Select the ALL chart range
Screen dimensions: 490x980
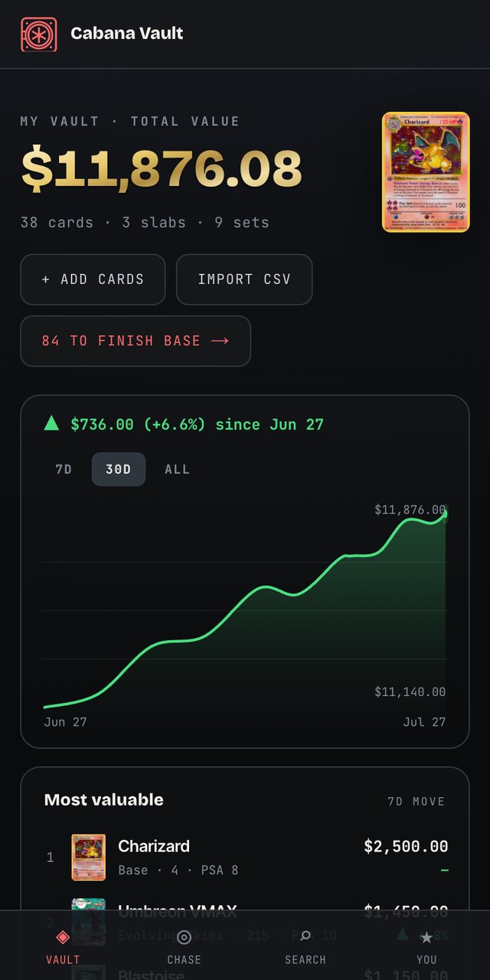[x=177, y=469]
